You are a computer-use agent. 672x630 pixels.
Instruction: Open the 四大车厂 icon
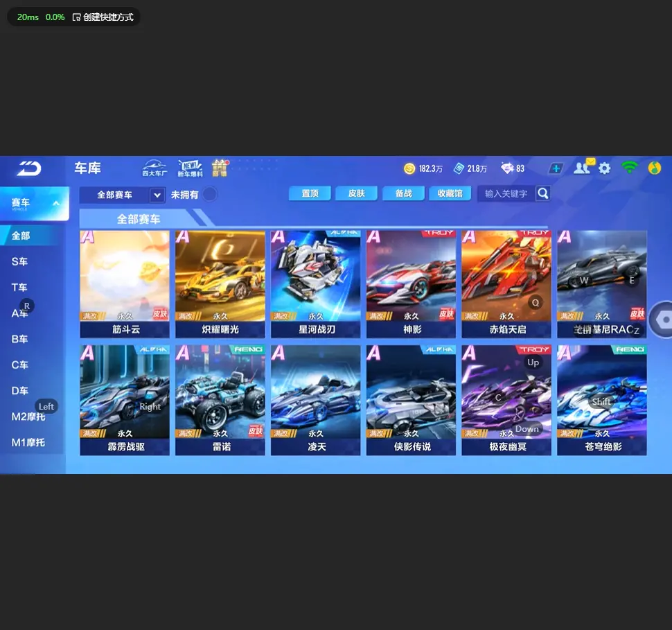[x=154, y=168]
